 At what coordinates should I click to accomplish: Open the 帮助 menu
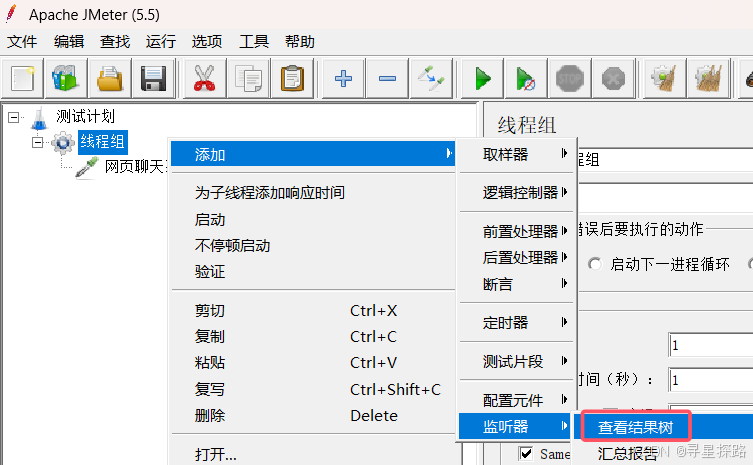click(300, 42)
